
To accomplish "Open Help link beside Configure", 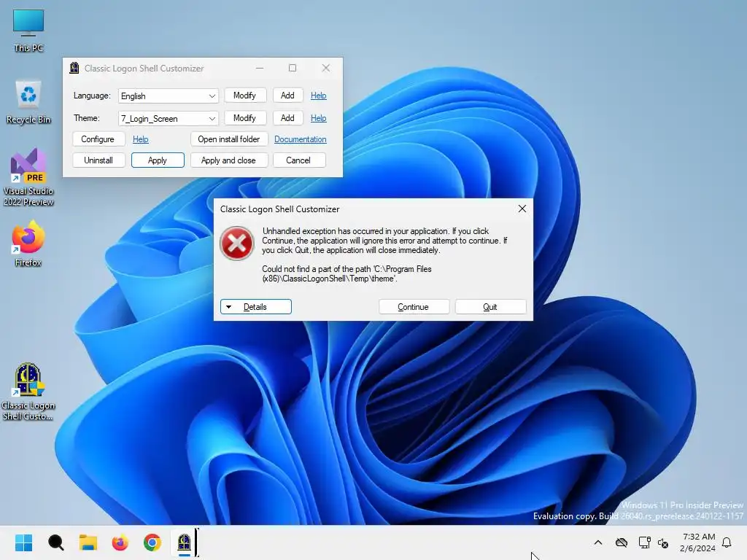I will click(141, 139).
